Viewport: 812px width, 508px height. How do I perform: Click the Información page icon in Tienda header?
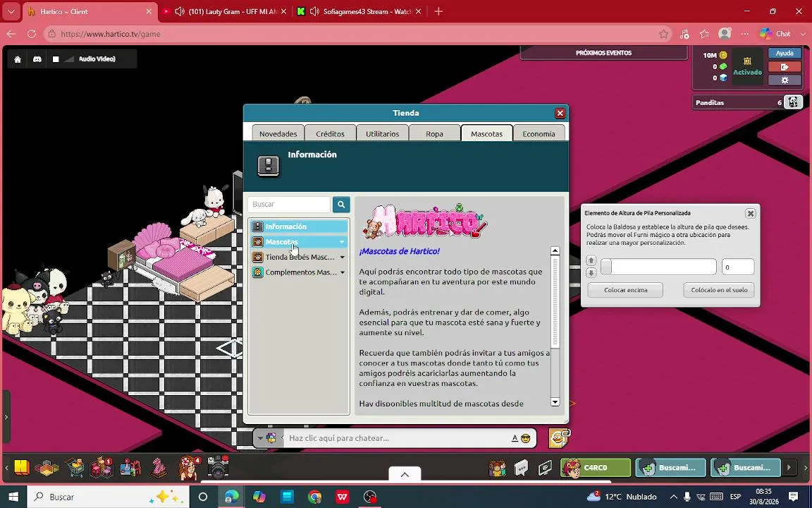(269, 166)
